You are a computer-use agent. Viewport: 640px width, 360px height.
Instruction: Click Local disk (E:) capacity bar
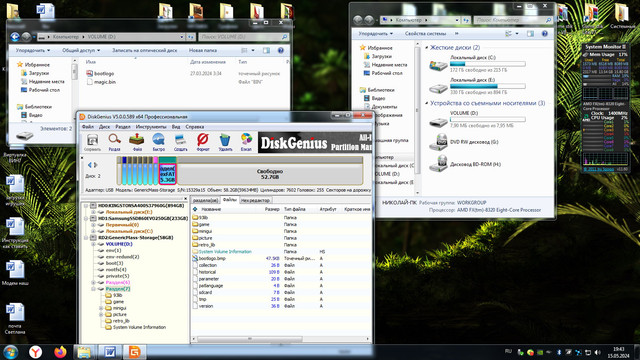pos(488,86)
